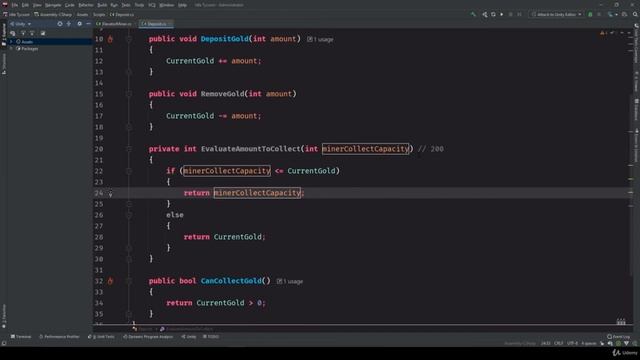
Task: Hide the Explorer panel with minus icon
Action: (88, 24)
